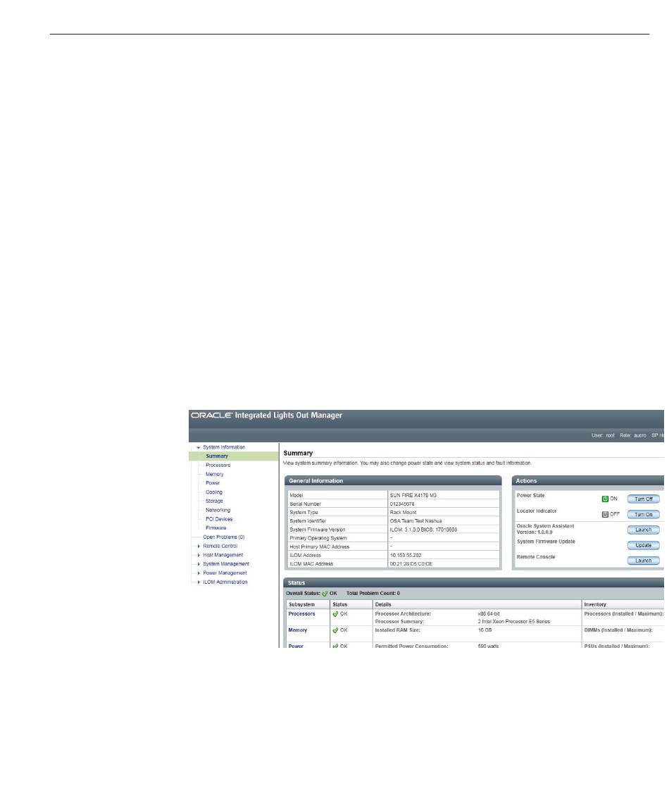This screenshot has height=812, width=669.
Task: Click Turn On for Locator Indicator
Action: coord(644,515)
